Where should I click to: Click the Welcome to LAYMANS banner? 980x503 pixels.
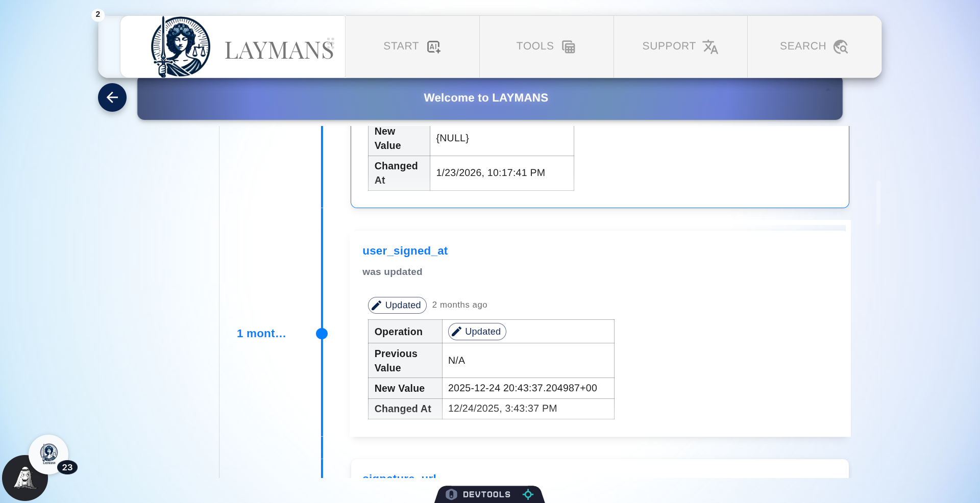pos(485,97)
